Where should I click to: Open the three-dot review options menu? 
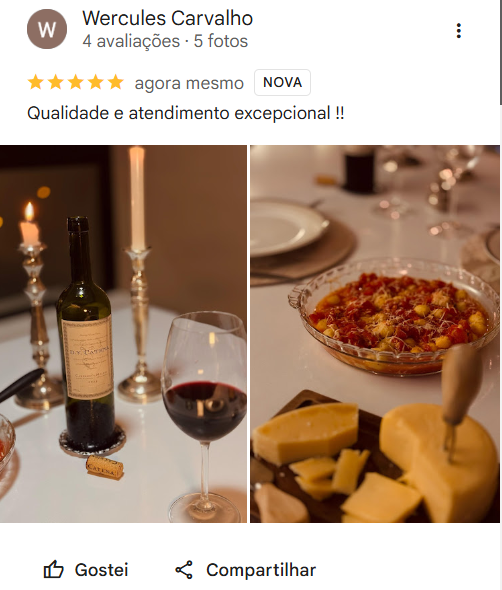pos(458,31)
